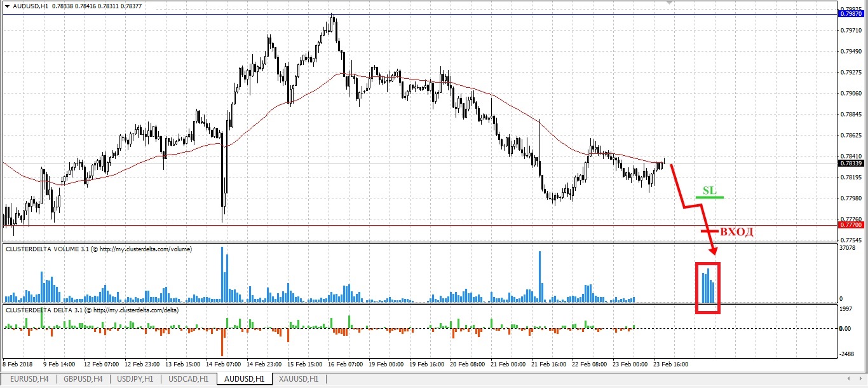Go to the USDCAD,H1 chart tab
This screenshot has width=868, height=388.
click(187, 379)
